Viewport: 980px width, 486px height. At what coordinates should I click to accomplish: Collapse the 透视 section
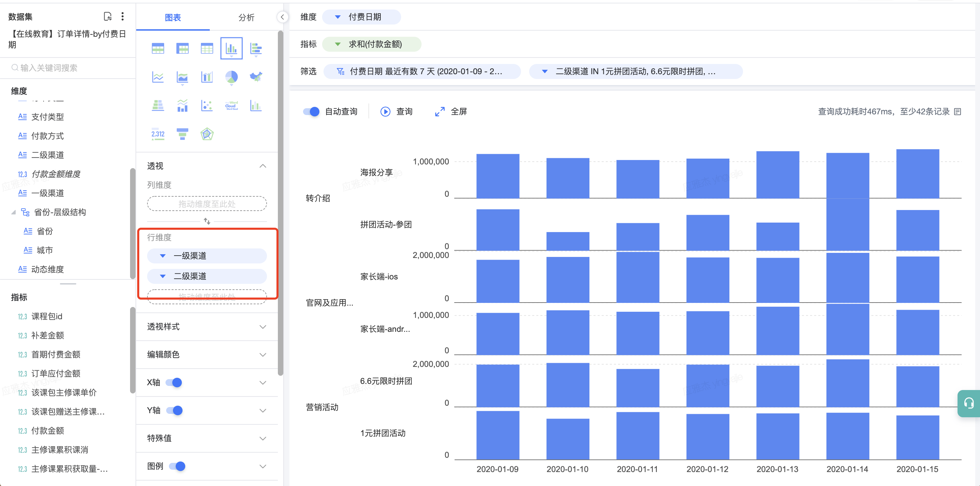(263, 166)
